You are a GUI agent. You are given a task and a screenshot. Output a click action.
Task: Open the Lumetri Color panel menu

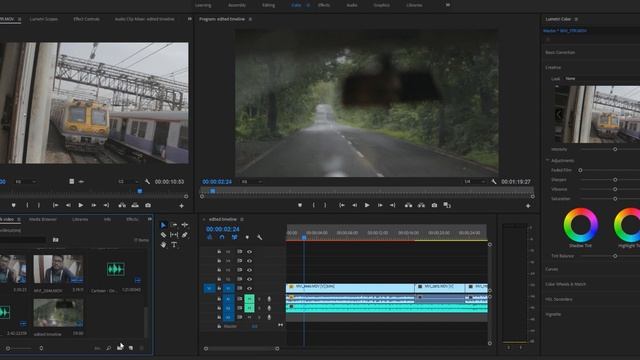[x=576, y=19]
